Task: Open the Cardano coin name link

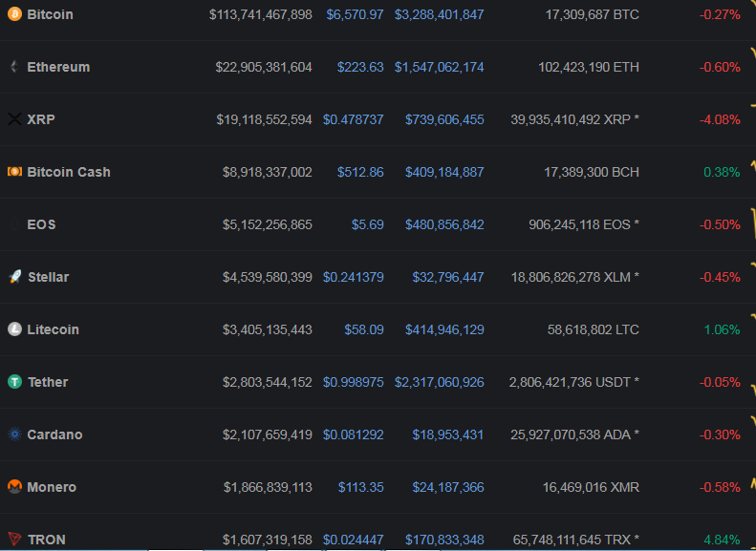Action: point(54,434)
